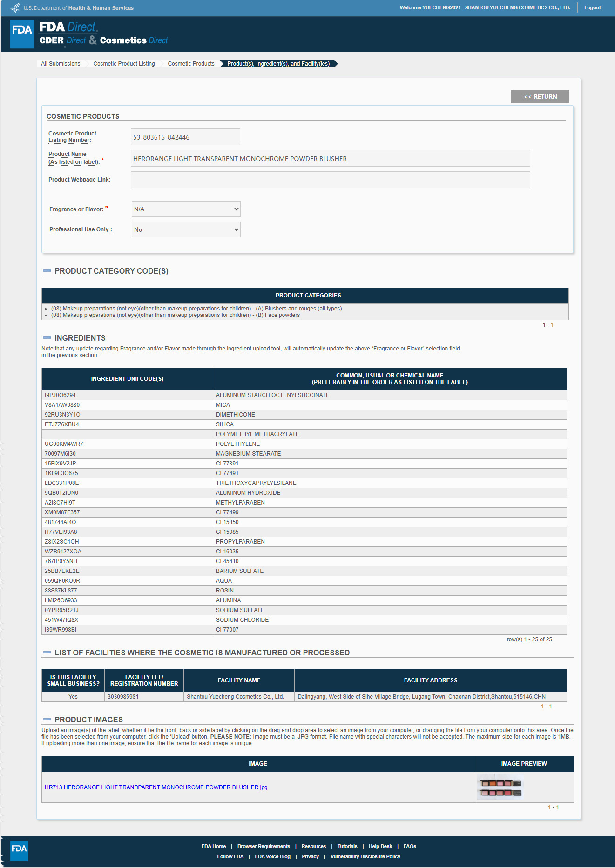This screenshot has height=868, width=615.
Task: Collapse the List of Facilities section
Action: 47,653
